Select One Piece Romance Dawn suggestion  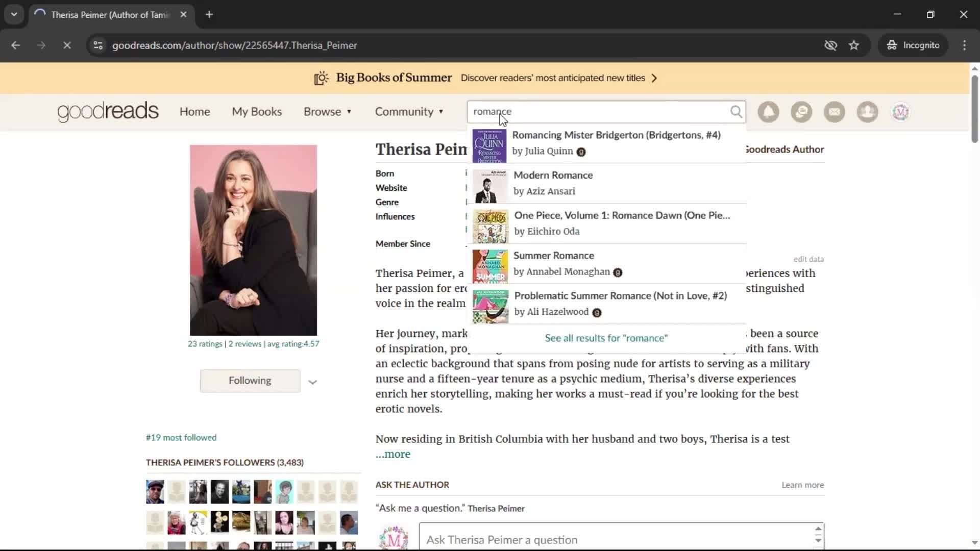[x=606, y=223]
